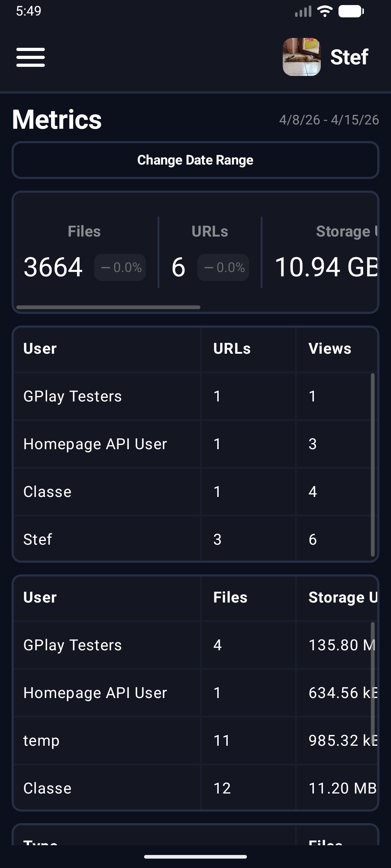
Task: Select the Storage 10.94 GB stat
Action: (327, 267)
